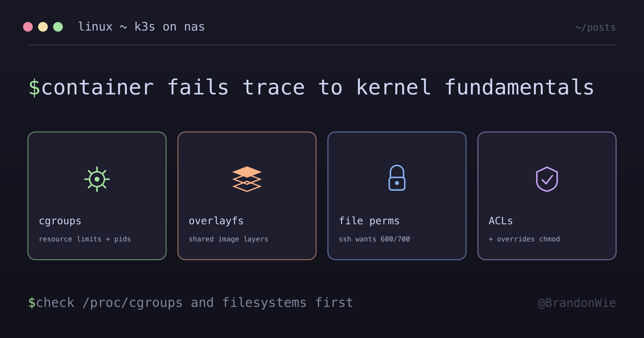
Task: Click 'check /proc/cgroups and filesystems first' command
Action: pyautogui.click(x=195, y=303)
